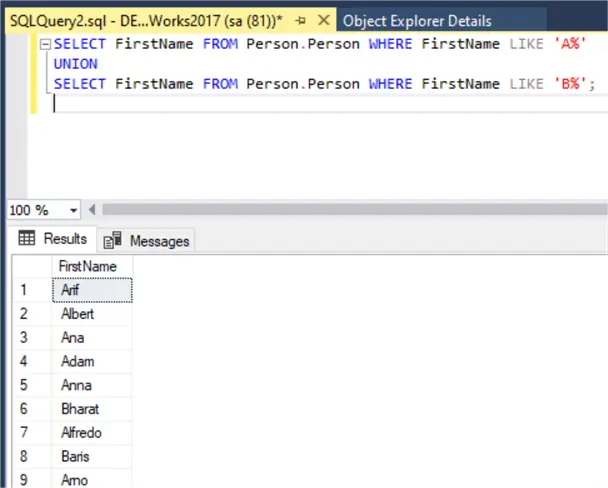Place cursor on empty fourth editor line
The height and width of the screenshot is (488, 608).
tap(330, 104)
